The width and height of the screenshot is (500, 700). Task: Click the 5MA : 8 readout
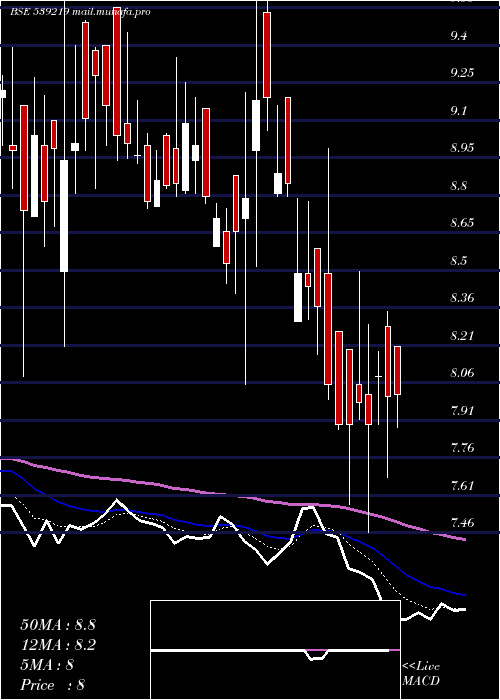pos(47,665)
